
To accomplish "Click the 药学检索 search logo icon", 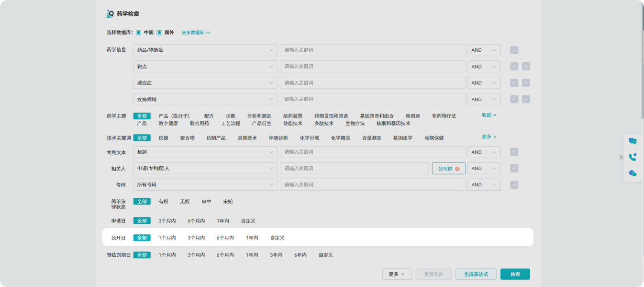I will 110,14.
